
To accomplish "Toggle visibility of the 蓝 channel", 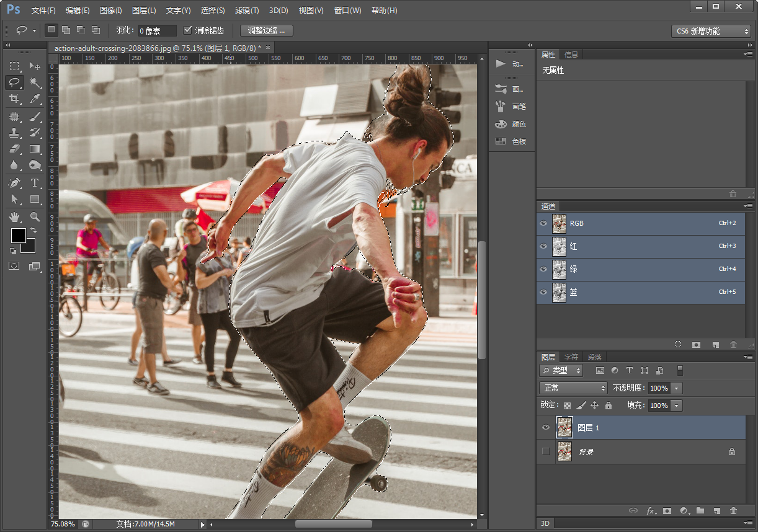I will pos(544,292).
